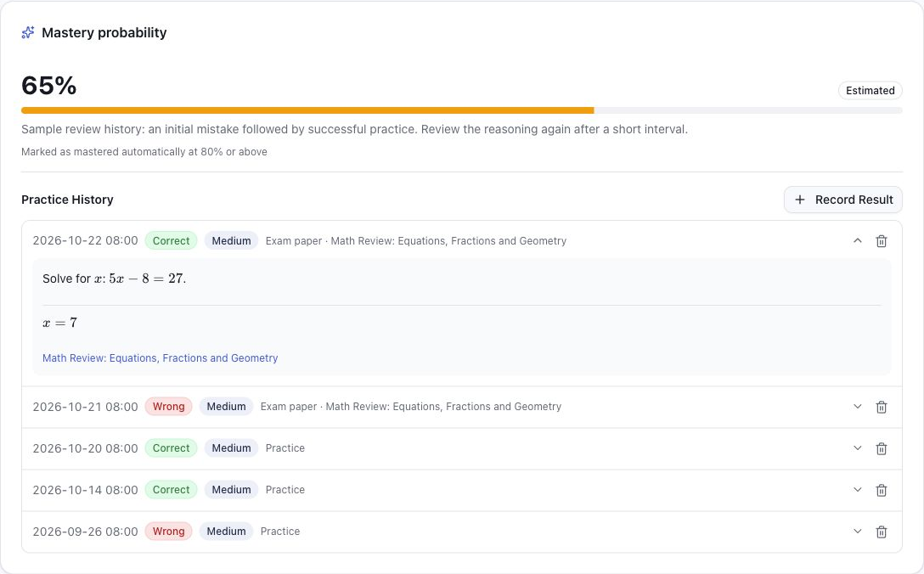
Task: Delete the 2026-09-26 practice record
Action: [881, 532]
